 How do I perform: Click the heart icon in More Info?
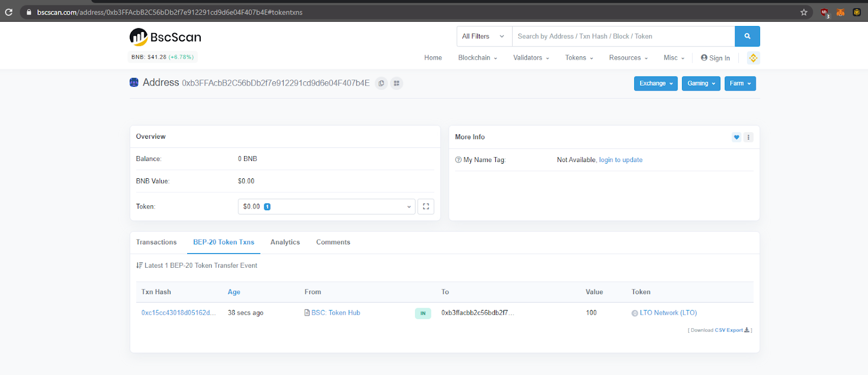(x=736, y=137)
